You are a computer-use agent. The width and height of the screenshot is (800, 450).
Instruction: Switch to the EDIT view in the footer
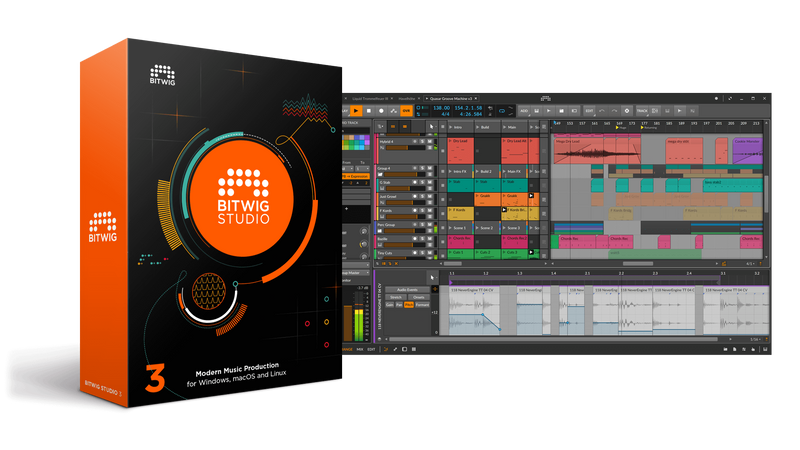[371, 349]
